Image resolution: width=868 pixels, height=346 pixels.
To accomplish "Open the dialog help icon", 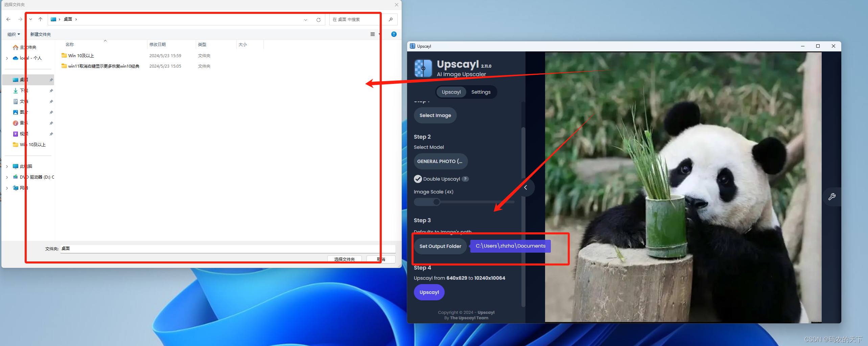I will 394,34.
